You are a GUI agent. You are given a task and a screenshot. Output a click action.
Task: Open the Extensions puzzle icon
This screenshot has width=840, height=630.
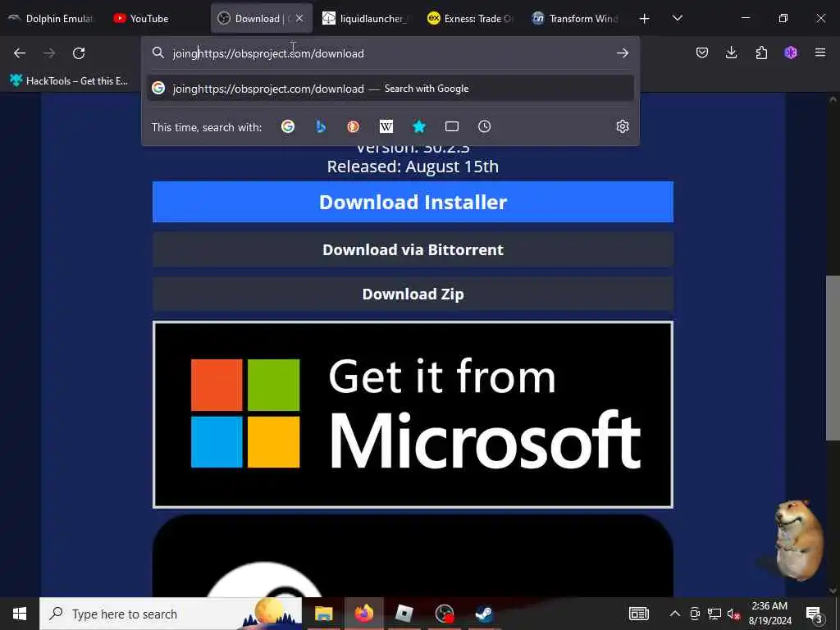point(761,52)
